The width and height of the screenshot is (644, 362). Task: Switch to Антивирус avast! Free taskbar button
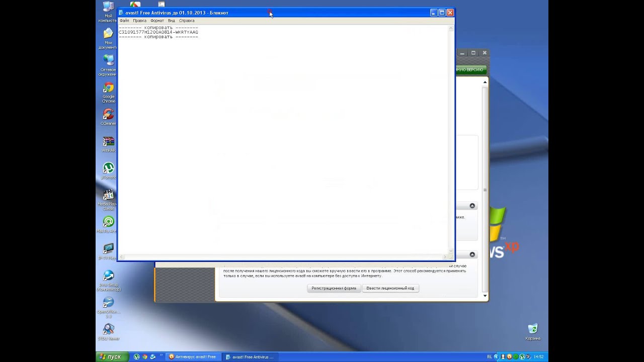click(193, 357)
